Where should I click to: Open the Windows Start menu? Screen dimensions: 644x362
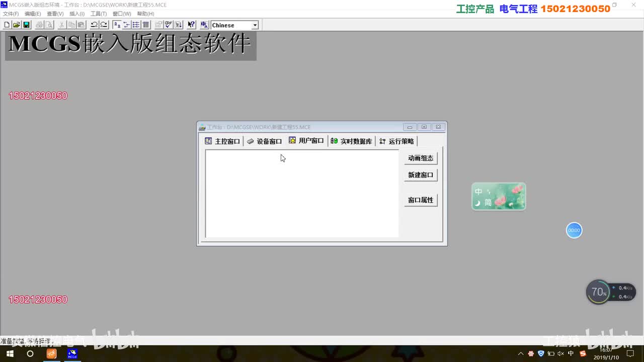click(10, 354)
